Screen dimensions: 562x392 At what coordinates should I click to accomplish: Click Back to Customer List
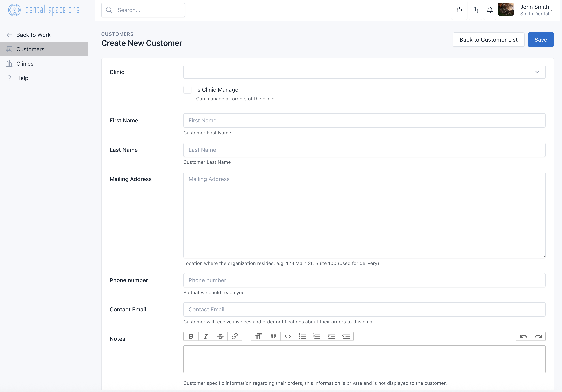488,40
